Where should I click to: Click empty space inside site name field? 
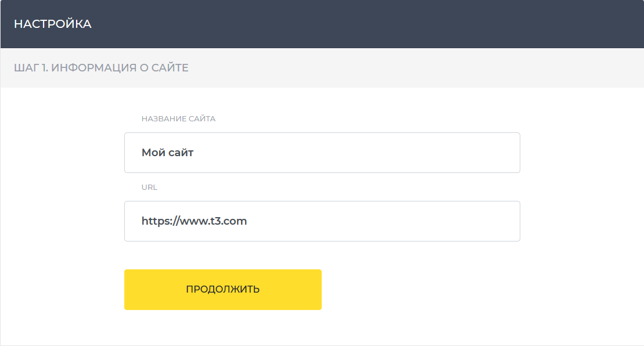pos(377,153)
